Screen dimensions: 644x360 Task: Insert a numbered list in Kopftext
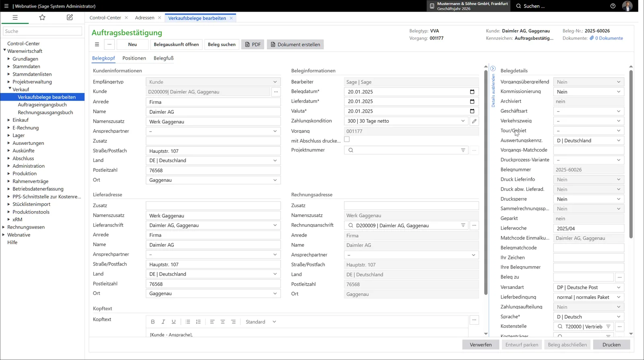[198, 322]
